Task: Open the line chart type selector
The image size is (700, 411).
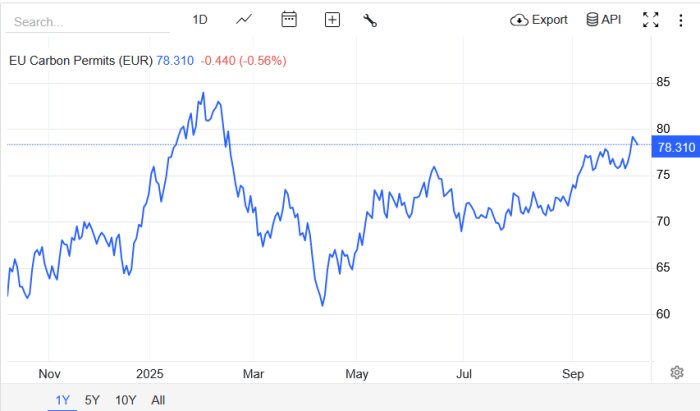Action: coord(245,19)
